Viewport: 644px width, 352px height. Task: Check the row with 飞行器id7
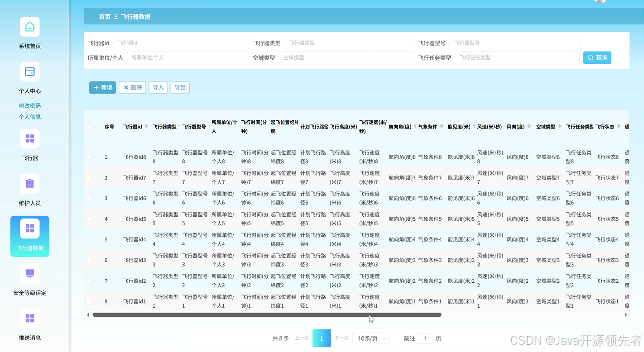pos(89,178)
